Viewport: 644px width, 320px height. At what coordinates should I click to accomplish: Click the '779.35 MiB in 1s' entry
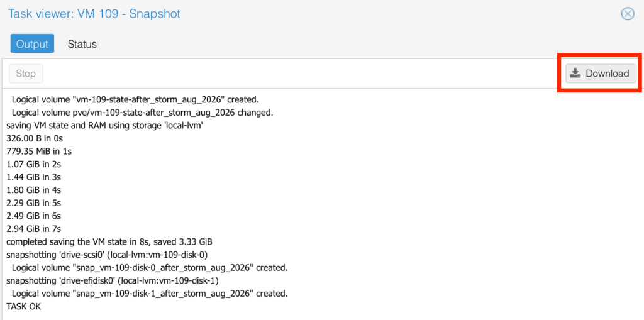tap(40, 151)
